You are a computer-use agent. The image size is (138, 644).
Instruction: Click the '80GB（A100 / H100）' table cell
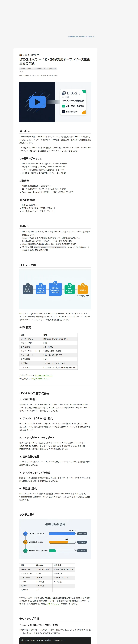click(x=64, y=570)
